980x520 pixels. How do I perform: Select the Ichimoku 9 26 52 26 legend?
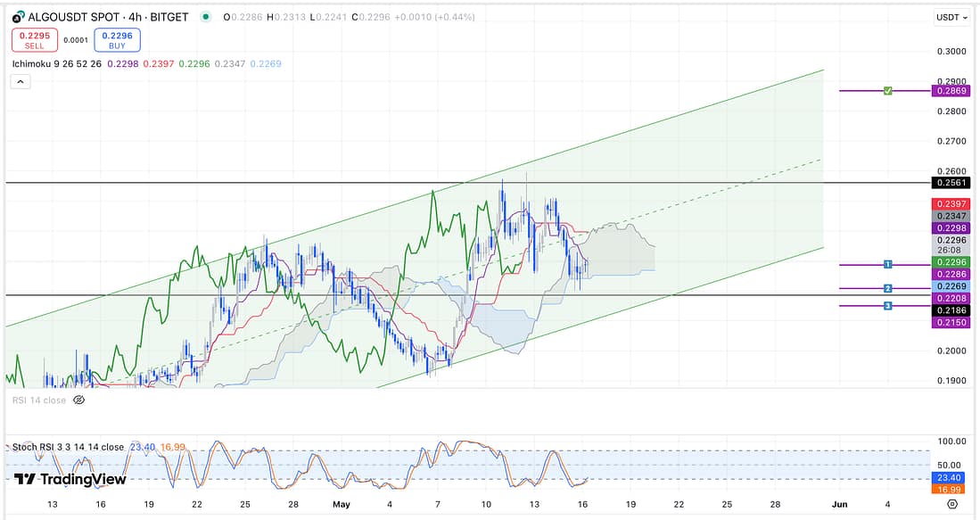(56, 63)
